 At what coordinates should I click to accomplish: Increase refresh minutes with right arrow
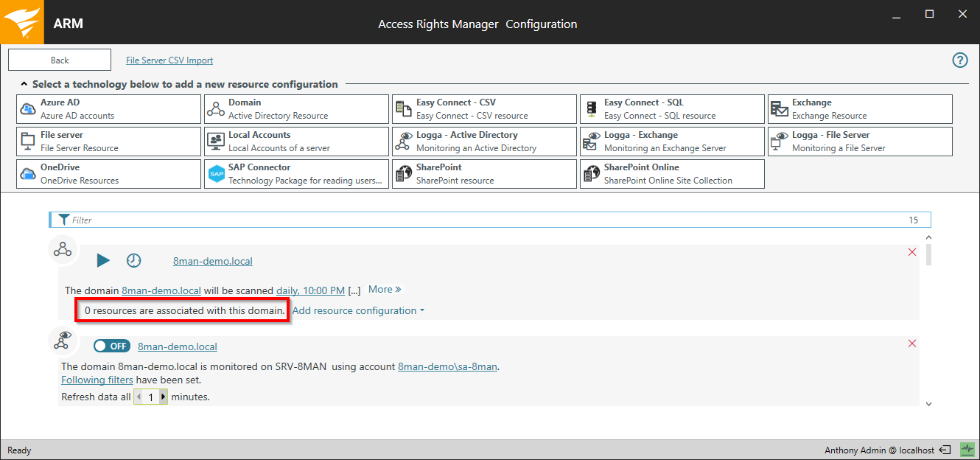tap(163, 397)
